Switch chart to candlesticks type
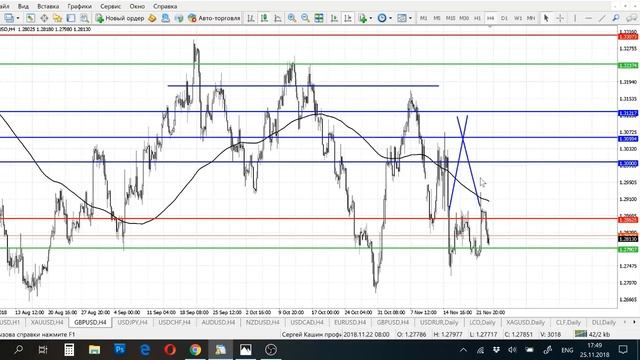The image size is (640, 360). [264, 18]
